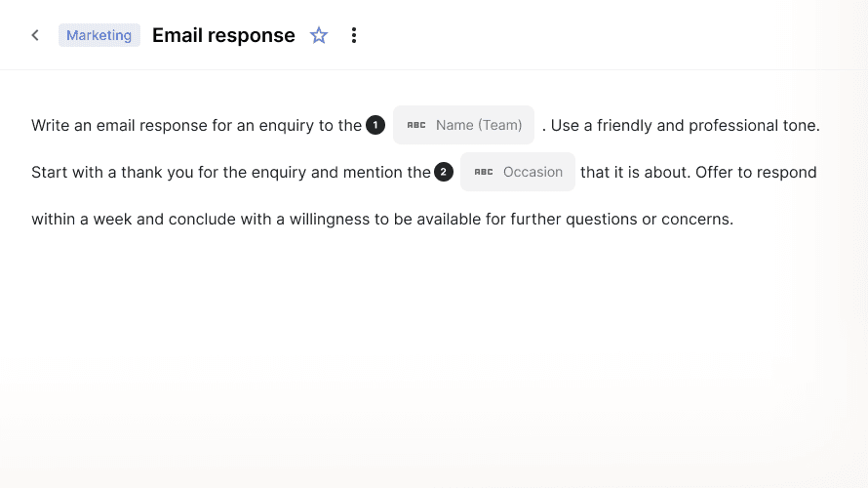
Task: Click the Email response title heading
Action: point(223,35)
